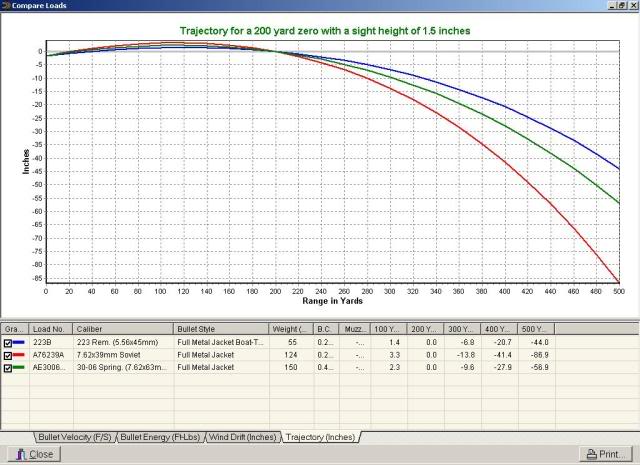Click the green color swatch for AE3006

[x=21, y=368]
